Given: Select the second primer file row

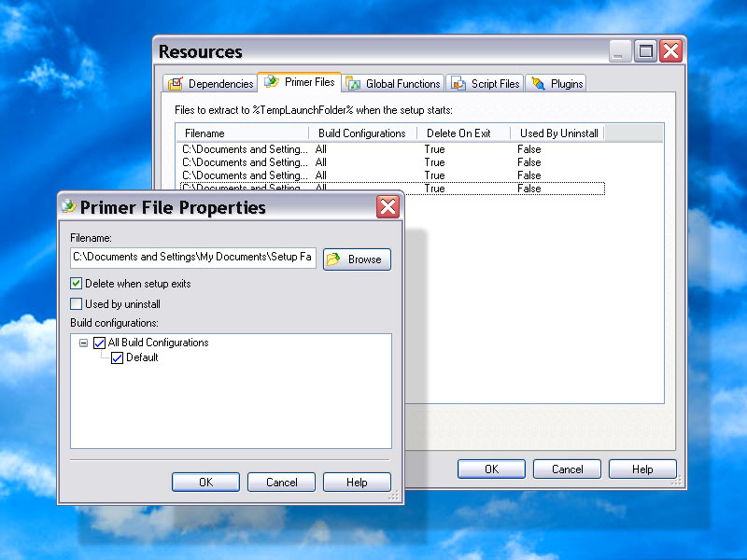Looking at the screenshot, I should [x=392, y=162].
